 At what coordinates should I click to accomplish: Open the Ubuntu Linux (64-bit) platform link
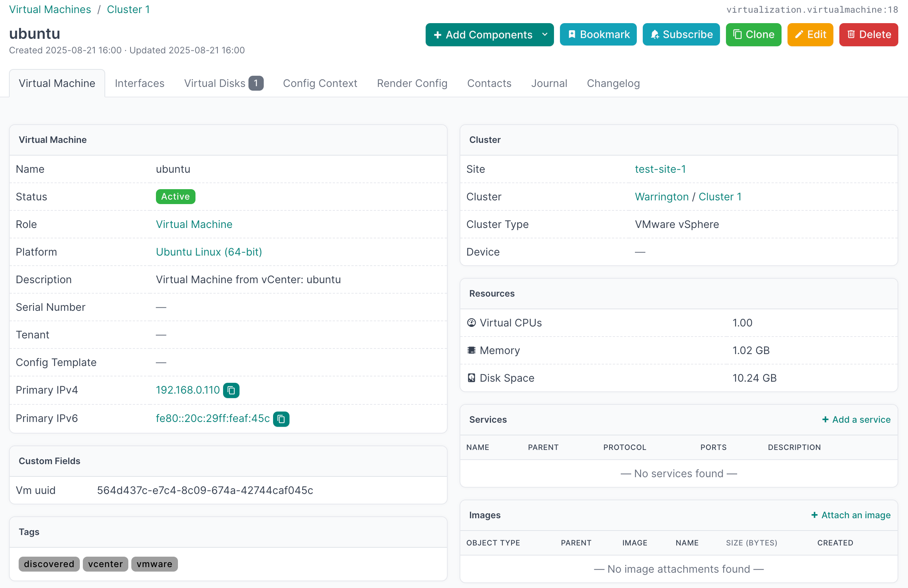pyautogui.click(x=209, y=252)
